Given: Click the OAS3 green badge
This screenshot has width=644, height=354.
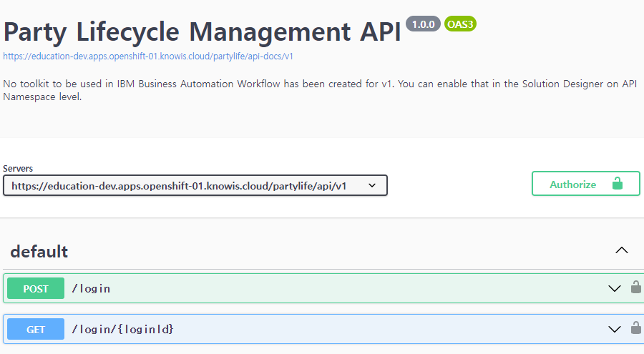Looking at the screenshot, I should (460, 24).
